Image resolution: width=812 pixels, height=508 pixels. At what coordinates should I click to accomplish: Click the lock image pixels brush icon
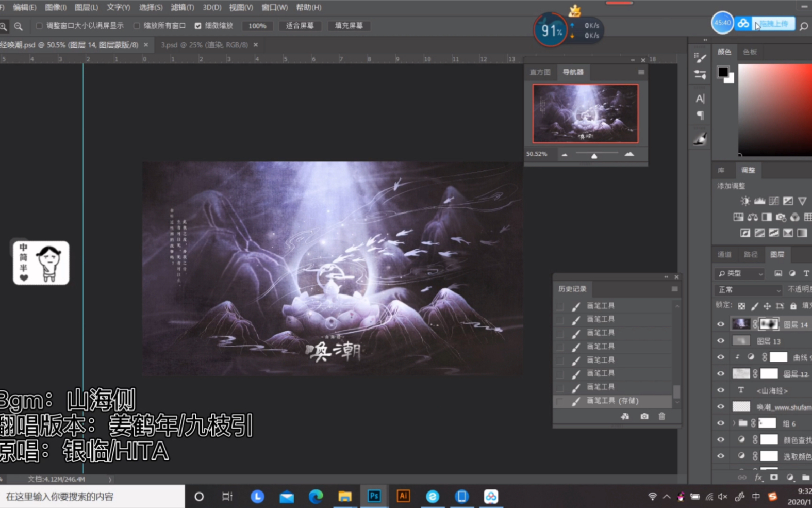click(754, 306)
